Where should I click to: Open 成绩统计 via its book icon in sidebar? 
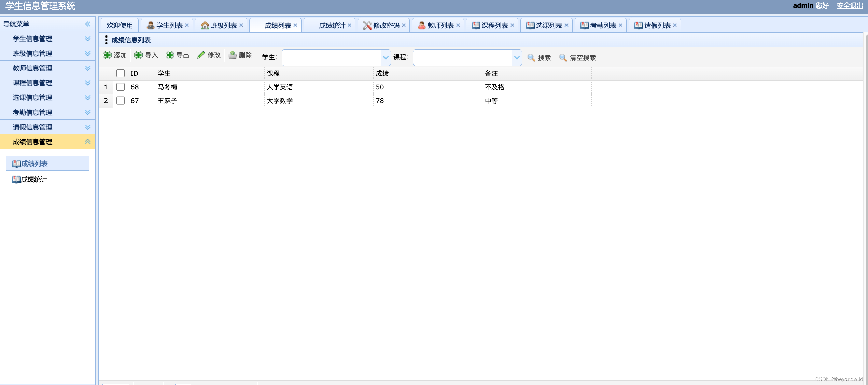(x=16, y=180)
